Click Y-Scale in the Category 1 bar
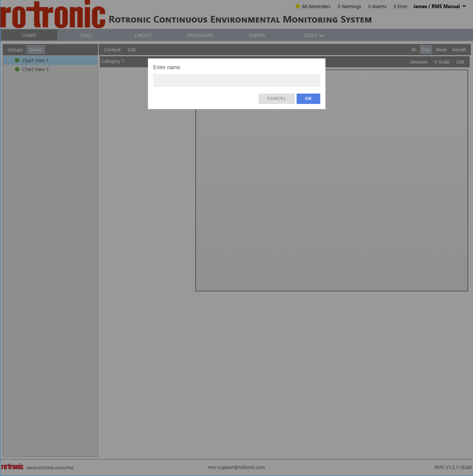 [x=442, y=62]
